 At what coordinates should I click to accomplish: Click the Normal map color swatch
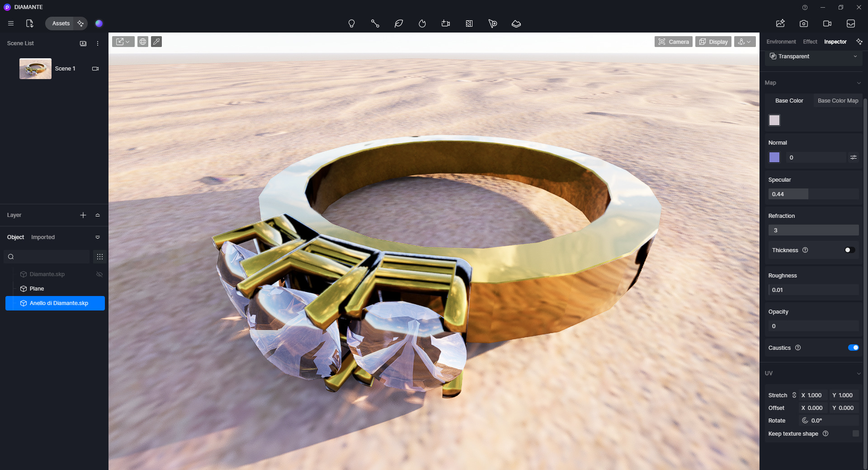click(x=774, y=157)
